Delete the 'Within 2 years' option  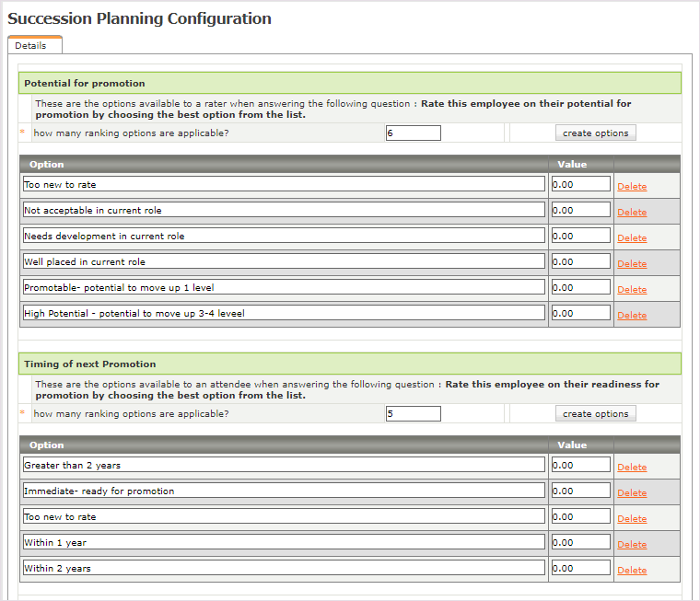632,570
